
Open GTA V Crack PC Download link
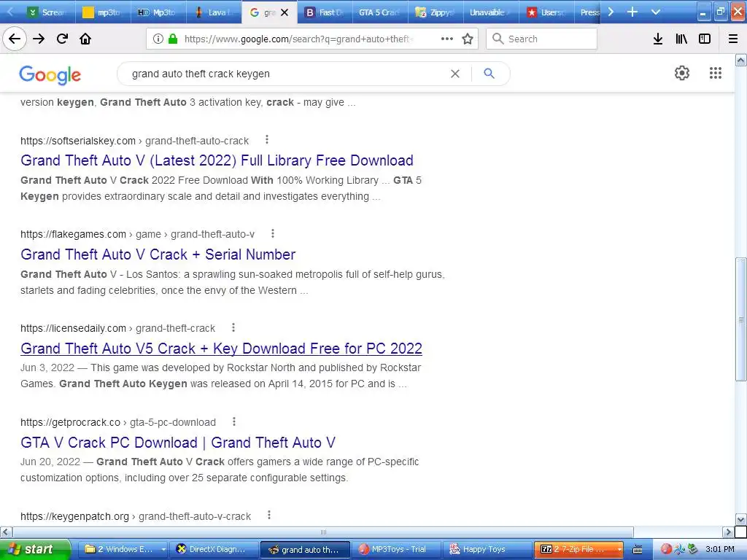(x=178, y=443)
